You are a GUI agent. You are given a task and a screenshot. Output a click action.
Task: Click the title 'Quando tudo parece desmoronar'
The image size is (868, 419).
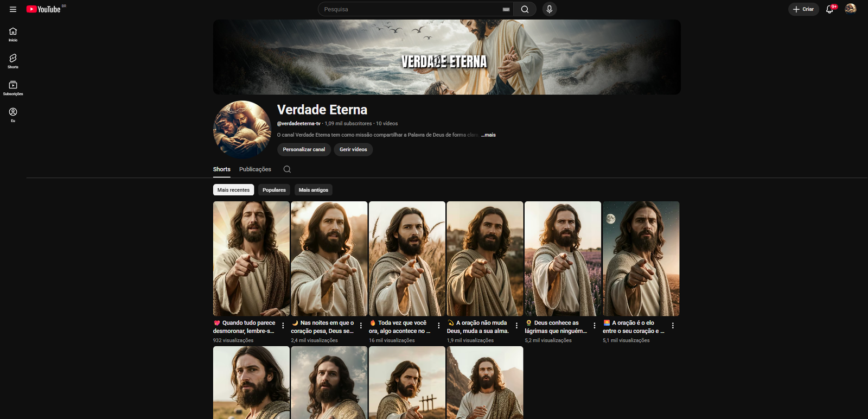244,327
